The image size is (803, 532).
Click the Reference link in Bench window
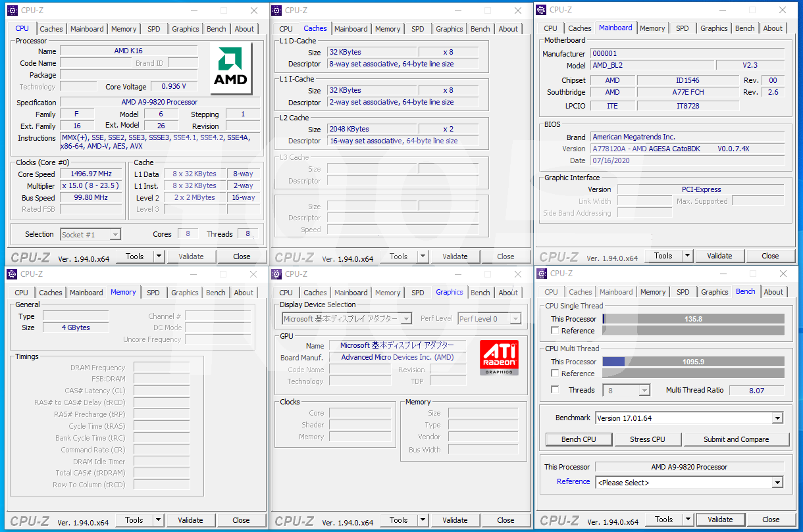[x=573, y=481]
